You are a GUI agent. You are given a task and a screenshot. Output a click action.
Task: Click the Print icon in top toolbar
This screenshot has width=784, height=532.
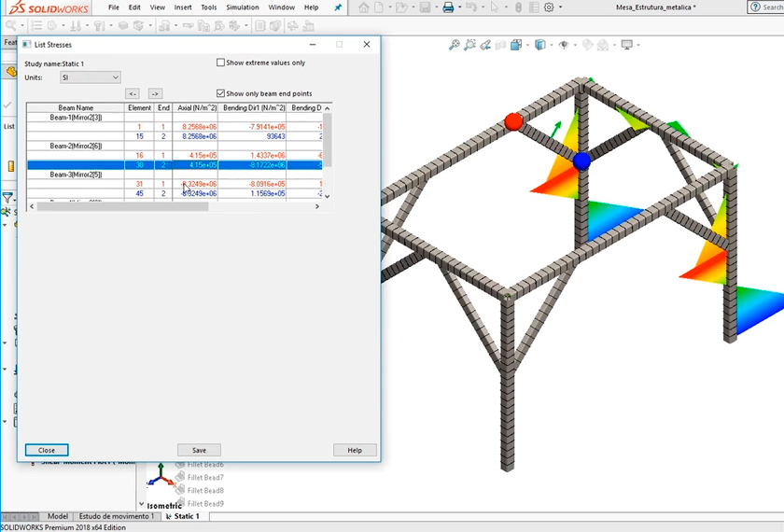448,7
